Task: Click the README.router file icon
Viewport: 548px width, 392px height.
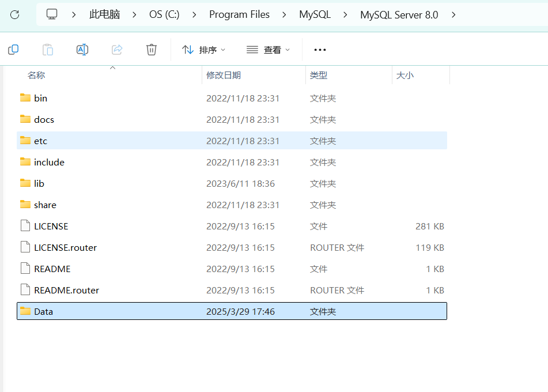Action: [25, 289]
